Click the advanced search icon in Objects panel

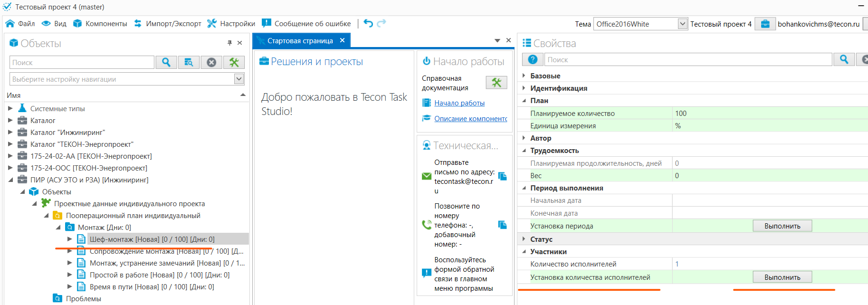coord(189,62)
